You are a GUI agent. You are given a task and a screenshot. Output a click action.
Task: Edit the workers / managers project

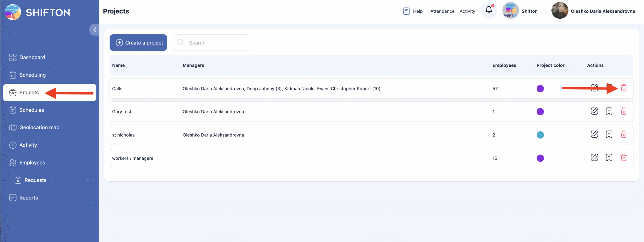point(594,158)
